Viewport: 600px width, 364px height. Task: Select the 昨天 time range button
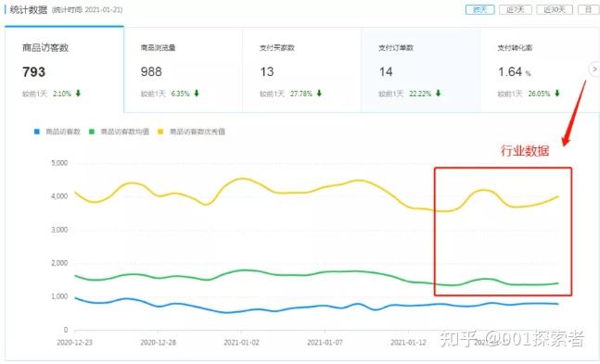[479, 9]
